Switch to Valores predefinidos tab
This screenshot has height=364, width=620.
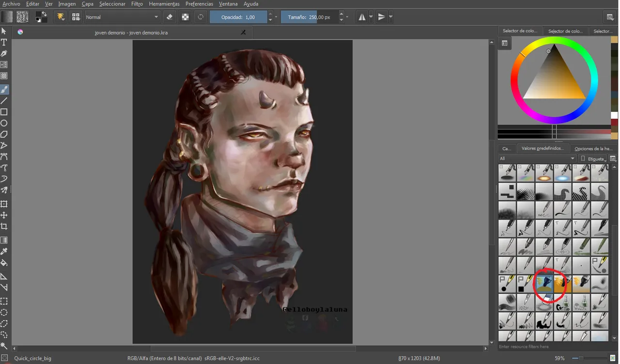tap(542, 148)
